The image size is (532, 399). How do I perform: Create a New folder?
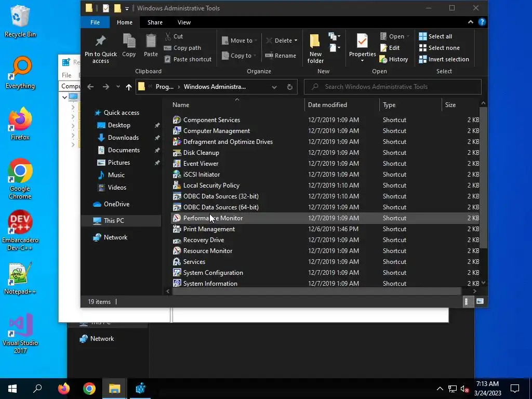click(x=315, y=48)
